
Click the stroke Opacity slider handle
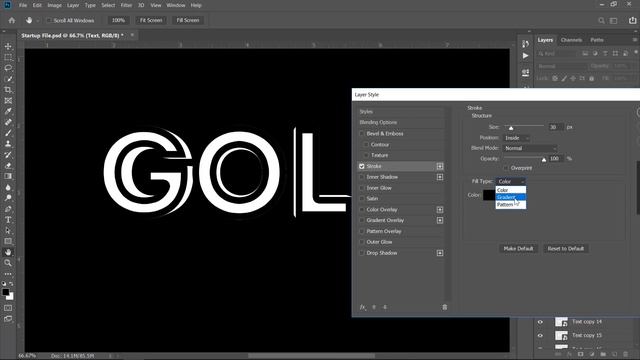pyautogui.click(x=544, y=160)
